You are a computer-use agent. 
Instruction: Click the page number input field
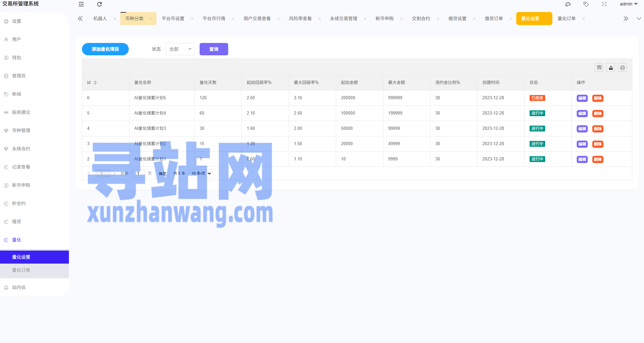click(138, 173)
